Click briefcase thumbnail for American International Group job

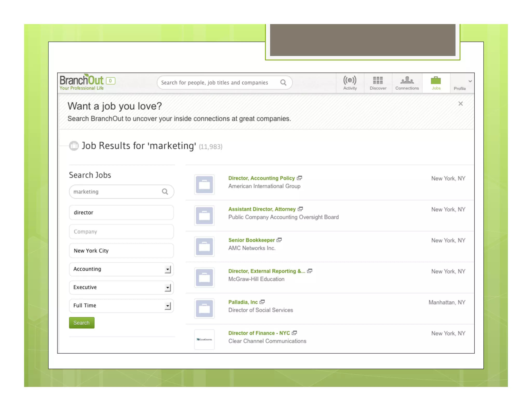click(204, 185)
